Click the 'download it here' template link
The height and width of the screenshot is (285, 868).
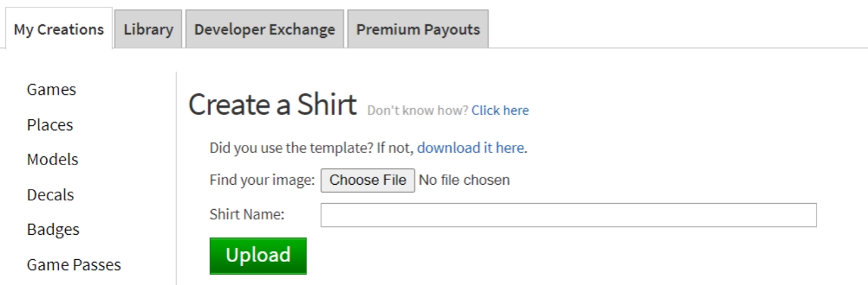(x=471, y=148)
